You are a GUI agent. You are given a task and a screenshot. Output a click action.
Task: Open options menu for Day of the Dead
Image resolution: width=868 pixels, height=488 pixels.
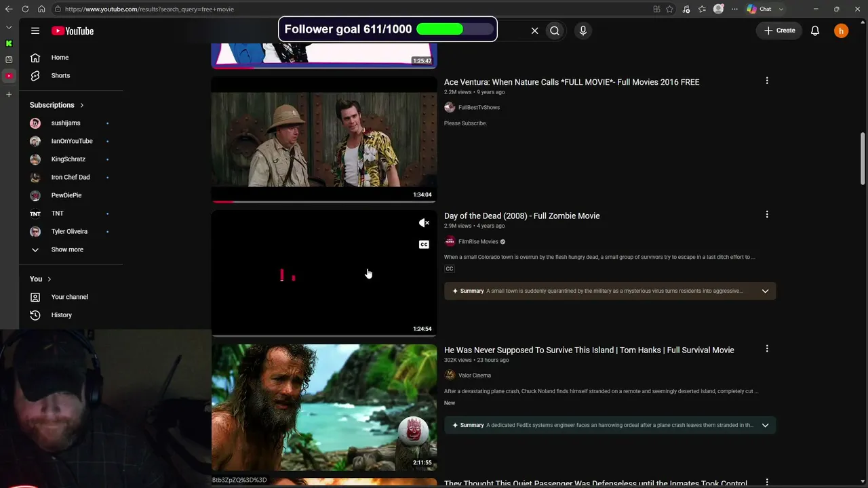click(x=767, y=215)
